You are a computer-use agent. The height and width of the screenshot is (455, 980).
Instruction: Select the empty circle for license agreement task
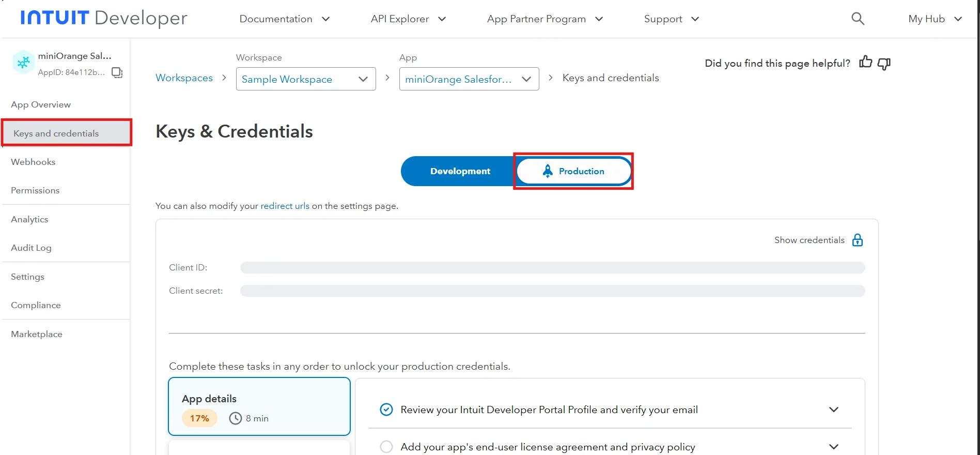pyautogui.click(x=386, y=447)
